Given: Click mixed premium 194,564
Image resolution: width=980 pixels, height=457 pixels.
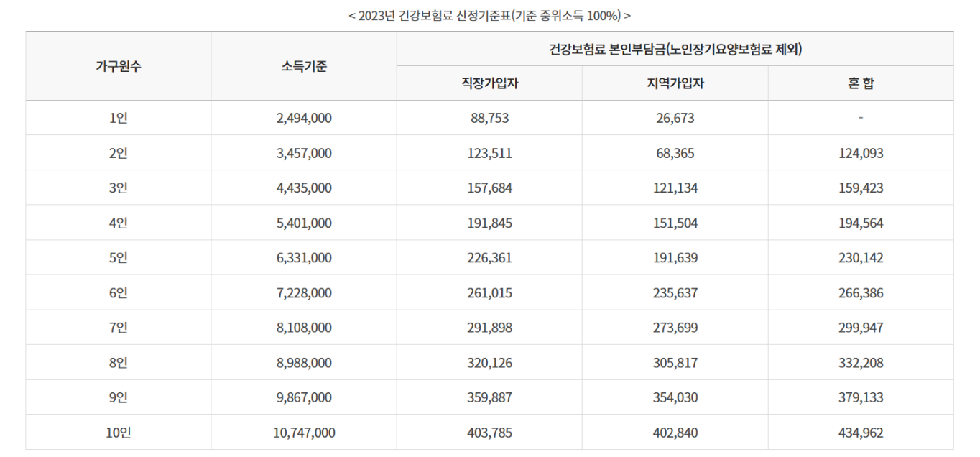Looking at the screenshot, I should [x=861, y=223].
